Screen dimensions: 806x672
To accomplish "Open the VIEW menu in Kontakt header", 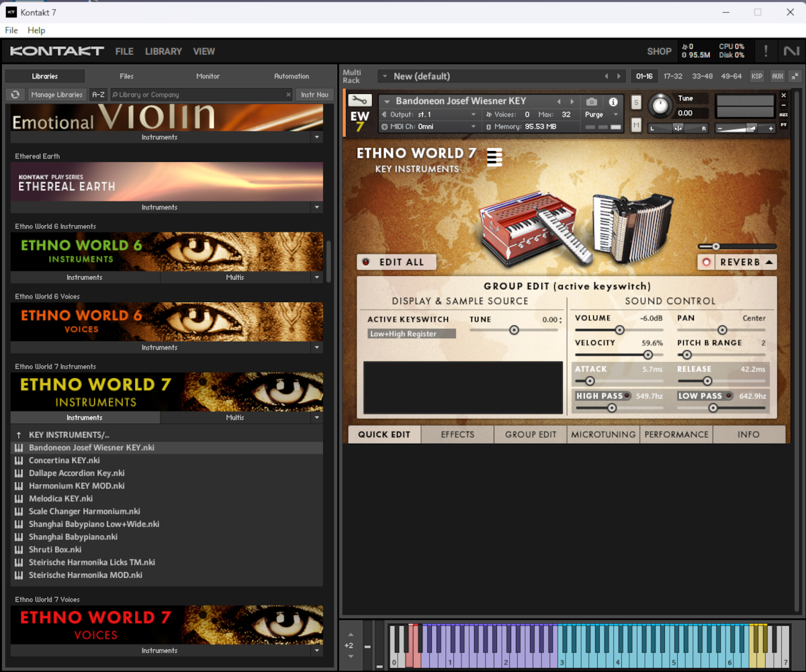I will [204, 51].
